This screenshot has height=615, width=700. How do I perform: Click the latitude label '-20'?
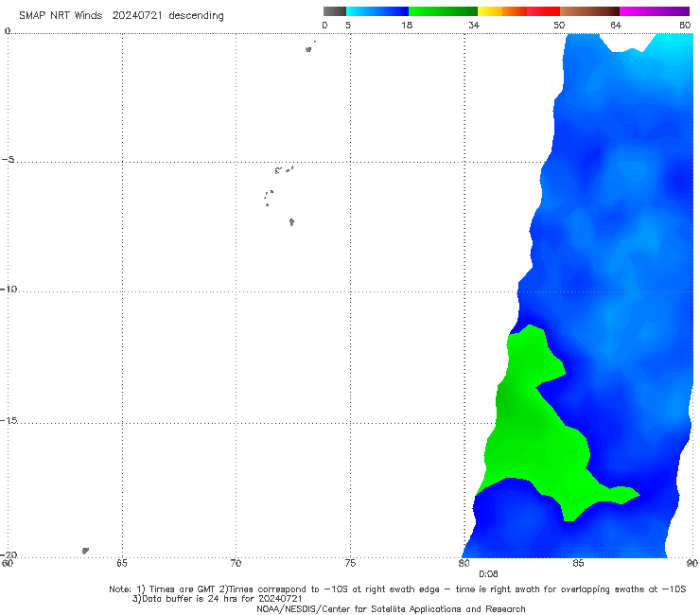(9, 554)
